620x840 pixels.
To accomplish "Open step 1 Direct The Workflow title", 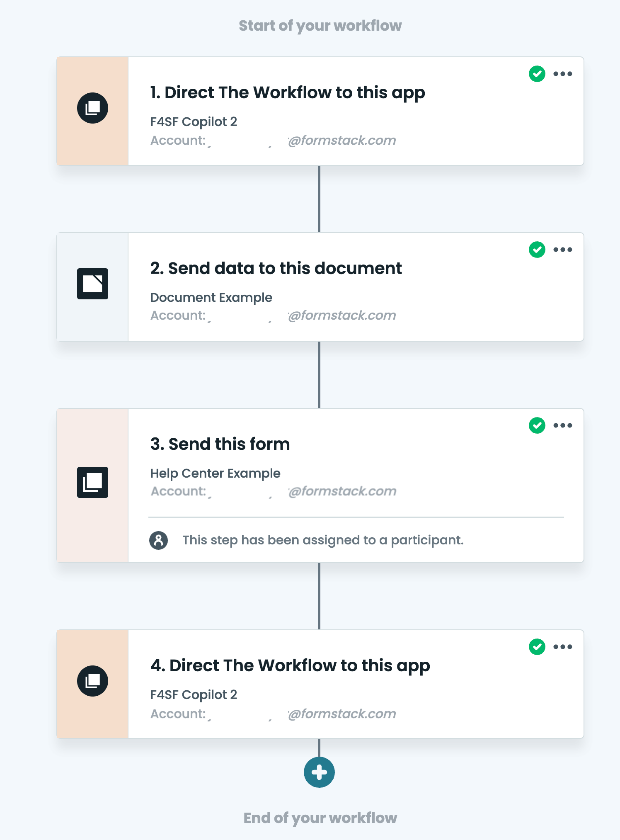I will [x=287, y=92].
